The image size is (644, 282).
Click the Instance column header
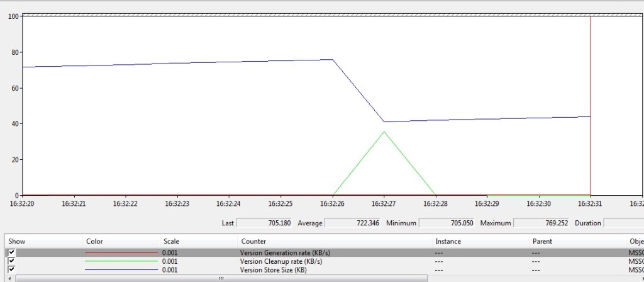coord(448,241)
